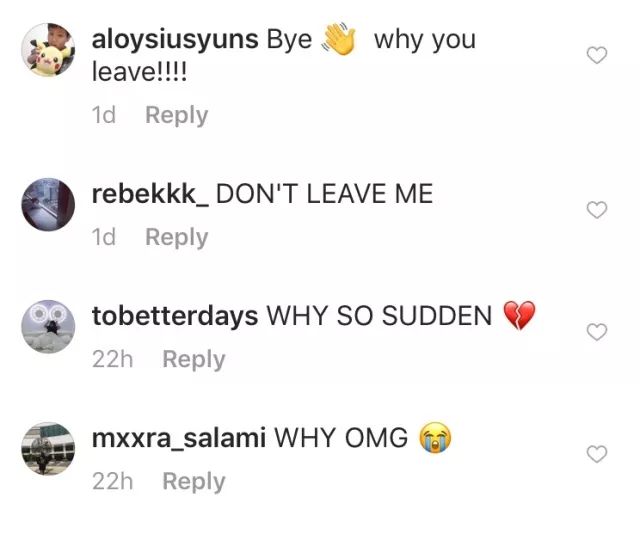Click the broken heart emoji in tobetterdays' comment

[x=519, y=315]
